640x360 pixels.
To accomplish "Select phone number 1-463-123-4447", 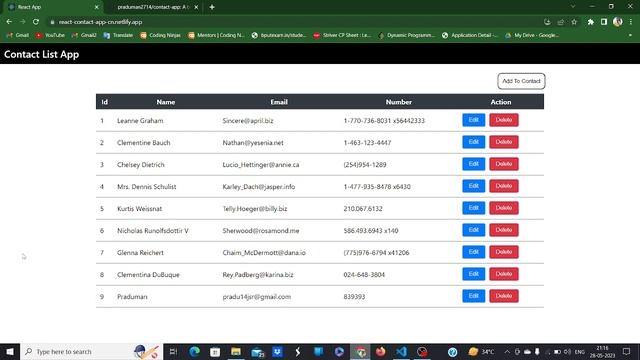I will [x=367, y=143].
